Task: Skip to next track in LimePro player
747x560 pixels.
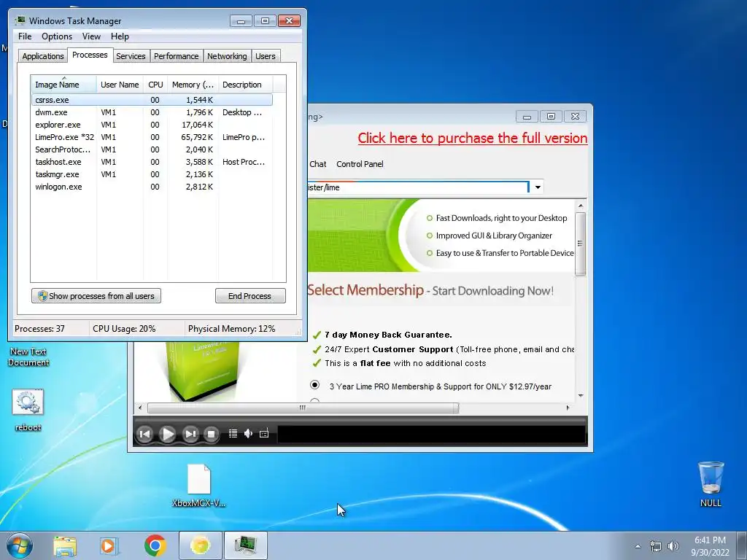Action: pos(190,434)
